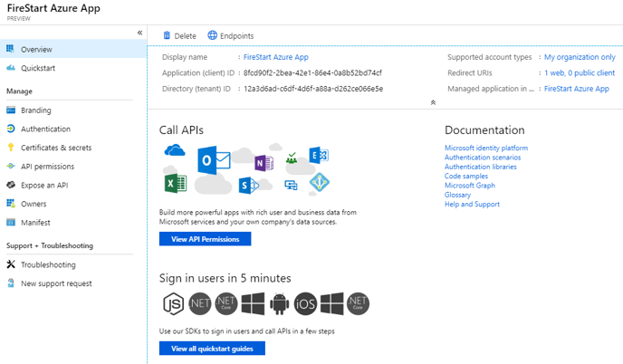
Task: Click the Application (client) ID value 8fcd90f2-2bea-42e1-86e4-0a8b52bd74cf
Action: point(312,72)
